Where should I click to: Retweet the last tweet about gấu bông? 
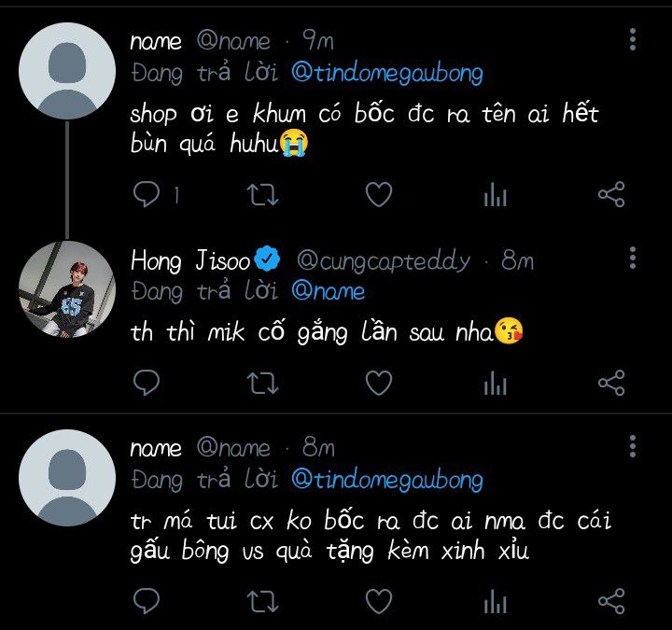pyautogui.click(x=262, y=601)
